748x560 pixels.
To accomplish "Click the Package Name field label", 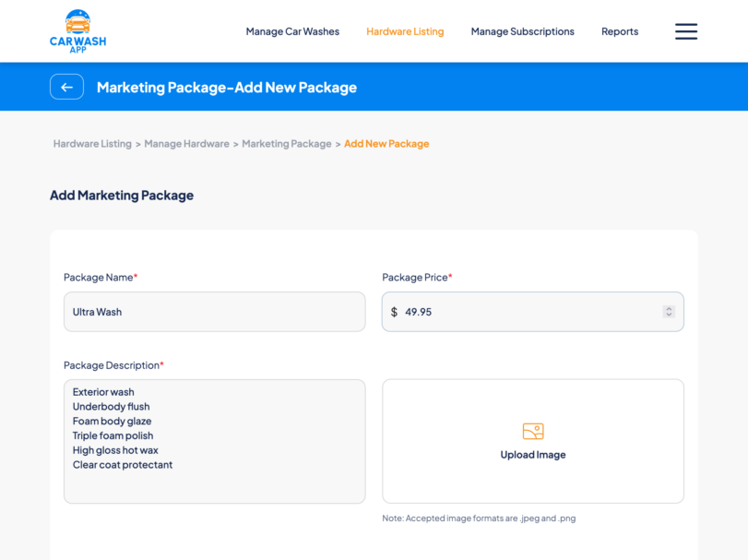I will click(98, 277).
